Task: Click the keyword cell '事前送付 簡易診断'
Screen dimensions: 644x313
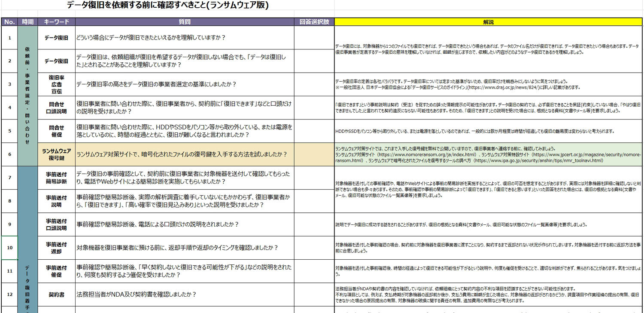Action: 56,178
